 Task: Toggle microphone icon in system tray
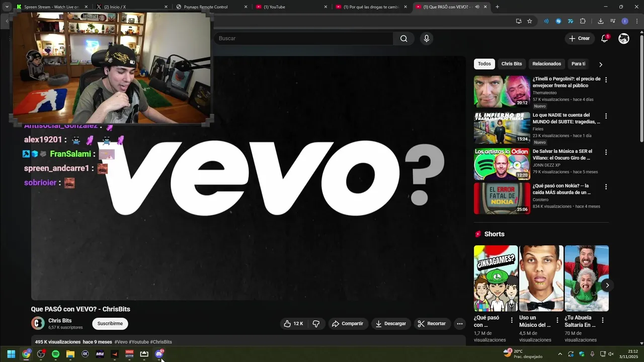click(x=592, y=354)
